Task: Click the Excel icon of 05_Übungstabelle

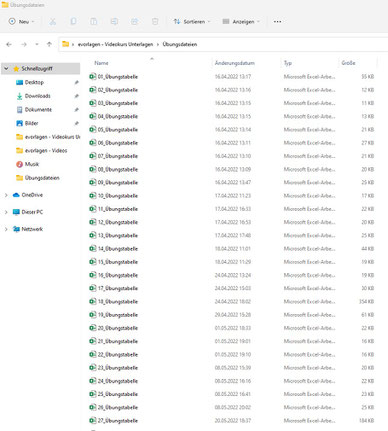Action: pos(93,130)
